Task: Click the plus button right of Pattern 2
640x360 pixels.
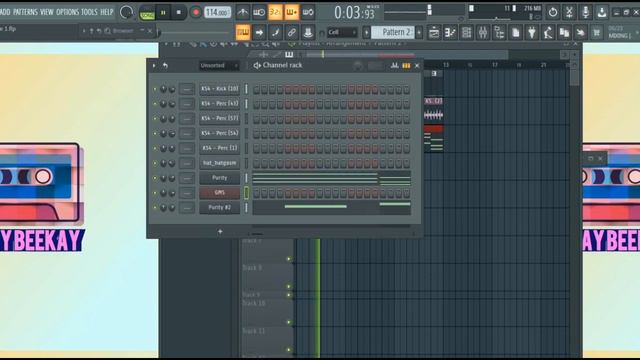Action: coord(419,32)
